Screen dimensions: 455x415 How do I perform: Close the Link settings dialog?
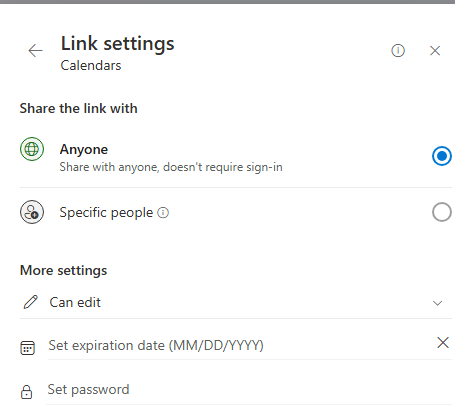click(435, 51)
